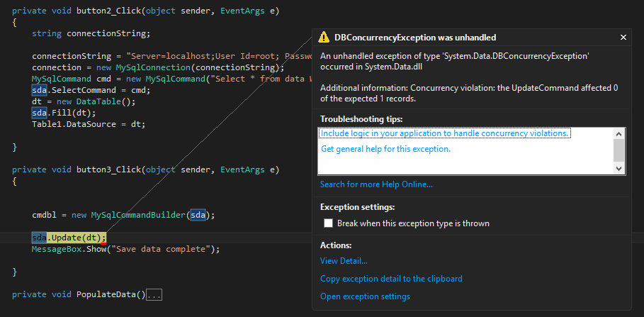Open exception settings

tap(365, 296)
